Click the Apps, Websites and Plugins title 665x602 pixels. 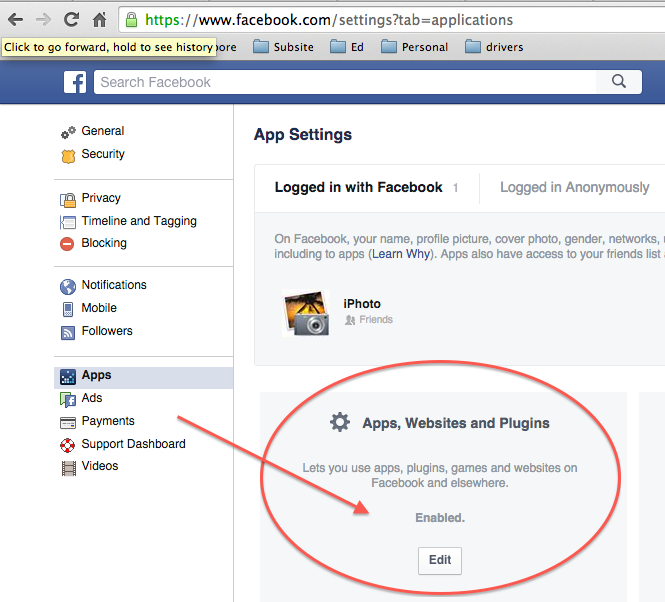(x=456, y=423)
